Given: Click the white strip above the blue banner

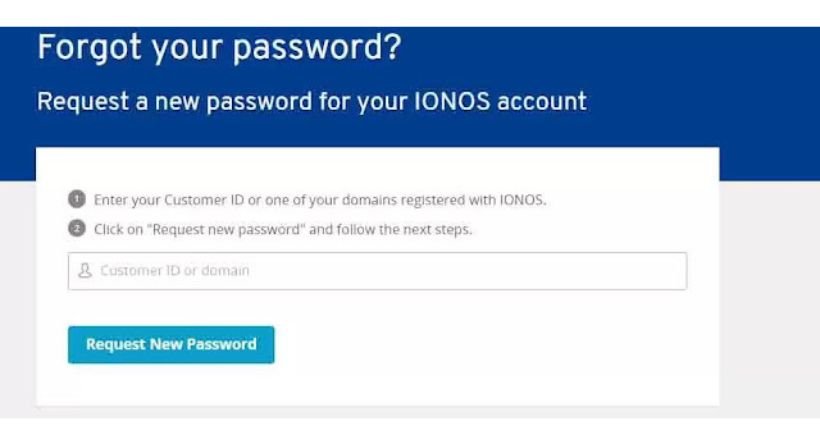Looking at the screenshot, I should (410, 13).
